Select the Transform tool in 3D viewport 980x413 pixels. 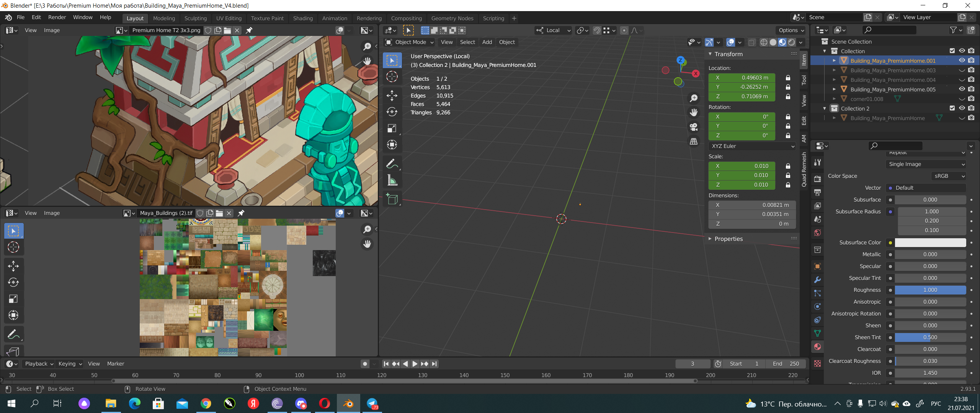coord(392,145)
